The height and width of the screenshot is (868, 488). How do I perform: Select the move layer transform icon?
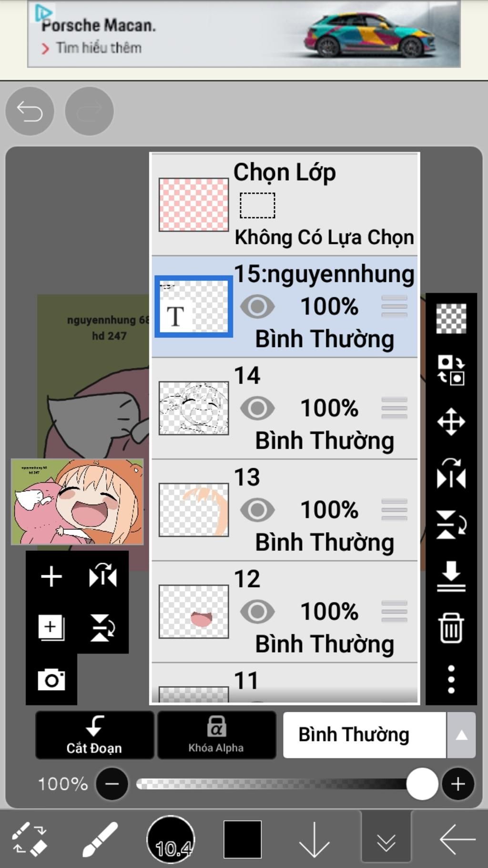(x=451, y=422)
